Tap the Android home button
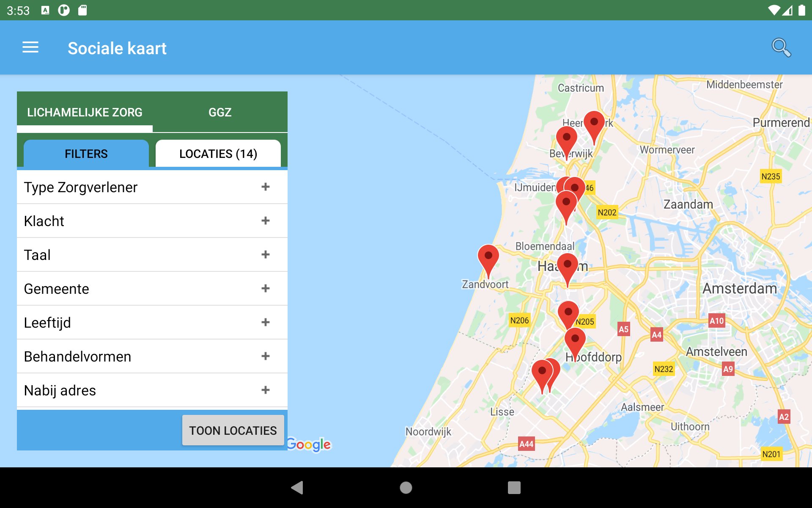Viewport: 812px width, 508px height. point(406,488)
